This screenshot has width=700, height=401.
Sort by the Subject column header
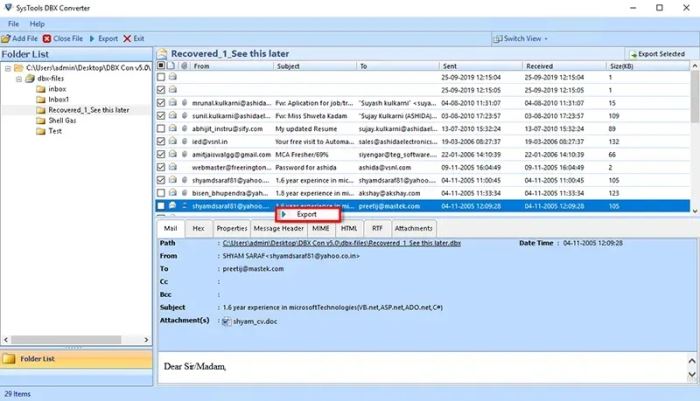click(315, 66)
